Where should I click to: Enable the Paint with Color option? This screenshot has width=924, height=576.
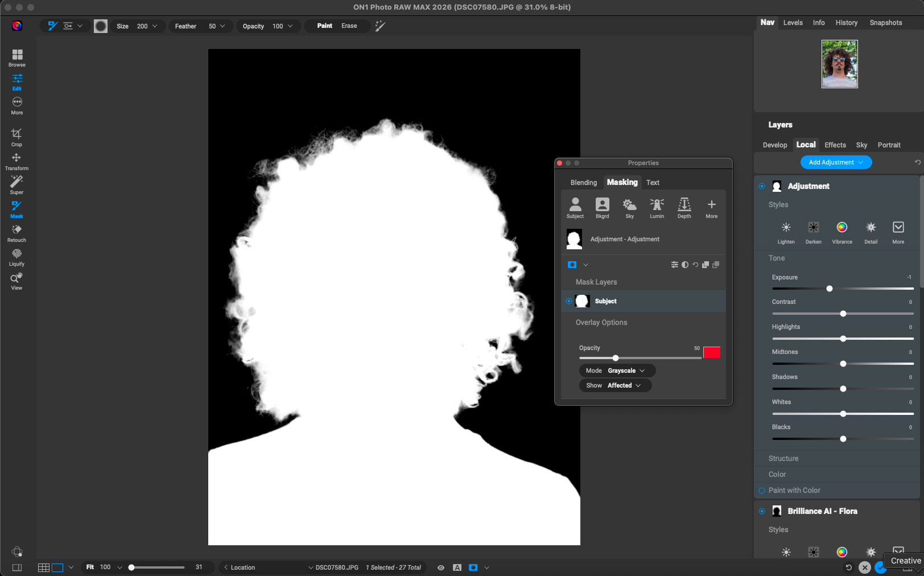click(762, 491)
